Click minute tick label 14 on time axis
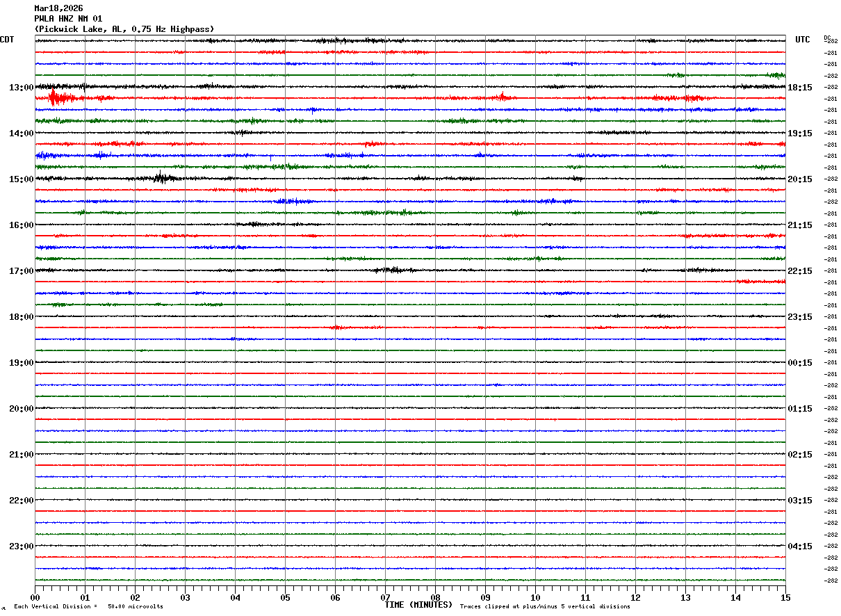The width and height of the screenshot is (841, 616). pos(736,597)
